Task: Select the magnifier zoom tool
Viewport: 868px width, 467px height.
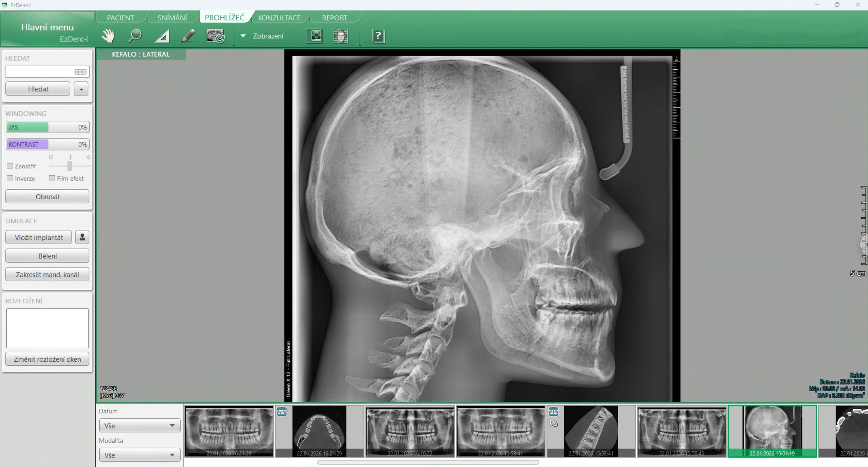Action: coord(135,36)
